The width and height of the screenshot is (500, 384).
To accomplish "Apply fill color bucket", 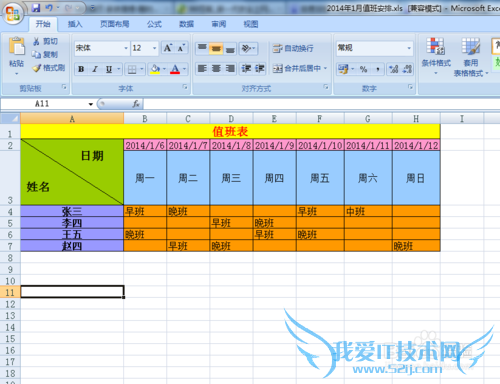I will tap(155, 69).
